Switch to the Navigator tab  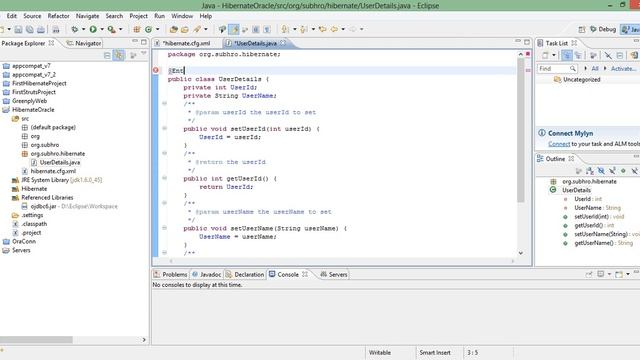click(x=84, y=43)
